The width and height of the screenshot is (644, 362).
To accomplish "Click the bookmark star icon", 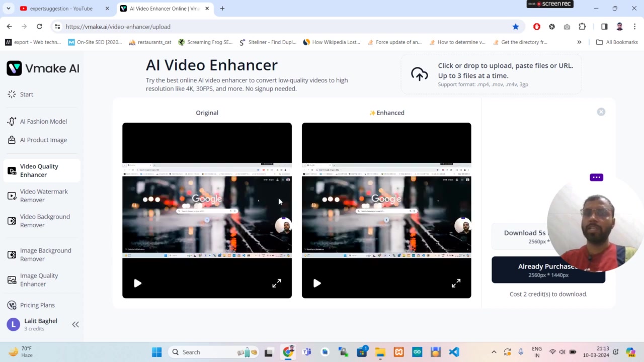I will (x=516, y=27).
